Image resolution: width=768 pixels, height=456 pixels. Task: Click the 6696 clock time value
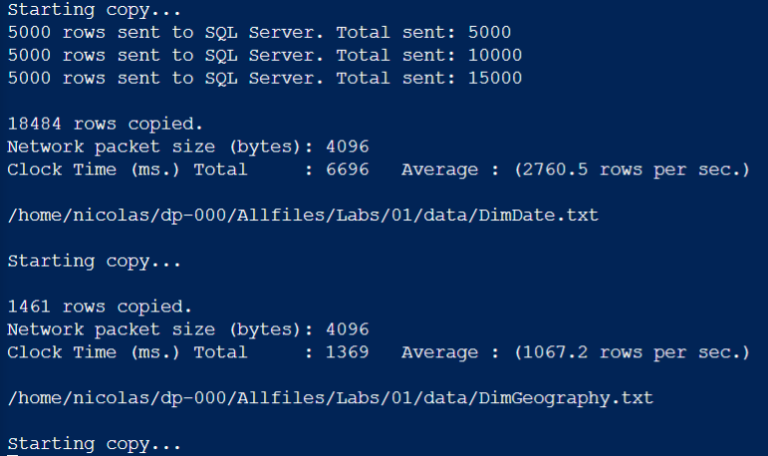pos(346,170)
